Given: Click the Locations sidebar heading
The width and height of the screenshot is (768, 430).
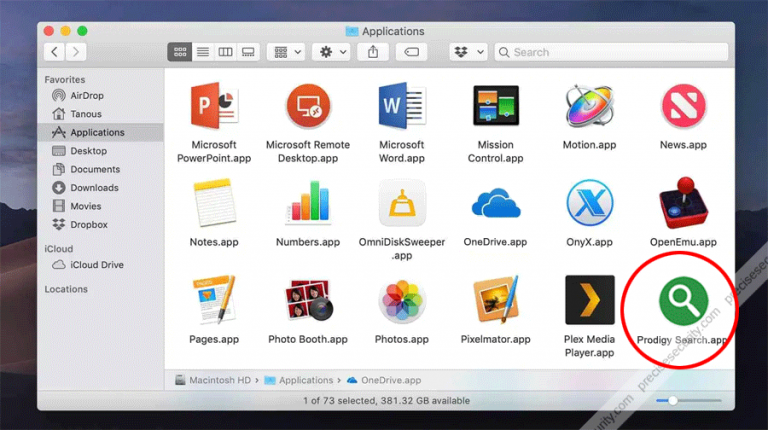Looking at the screenshot, I should 66,289.
